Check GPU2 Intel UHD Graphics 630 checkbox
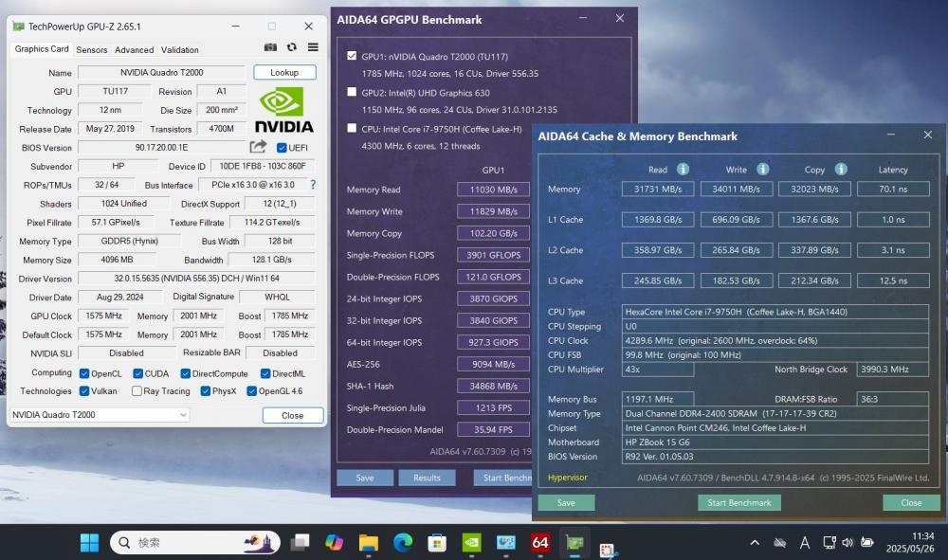 tap(352, 92)
